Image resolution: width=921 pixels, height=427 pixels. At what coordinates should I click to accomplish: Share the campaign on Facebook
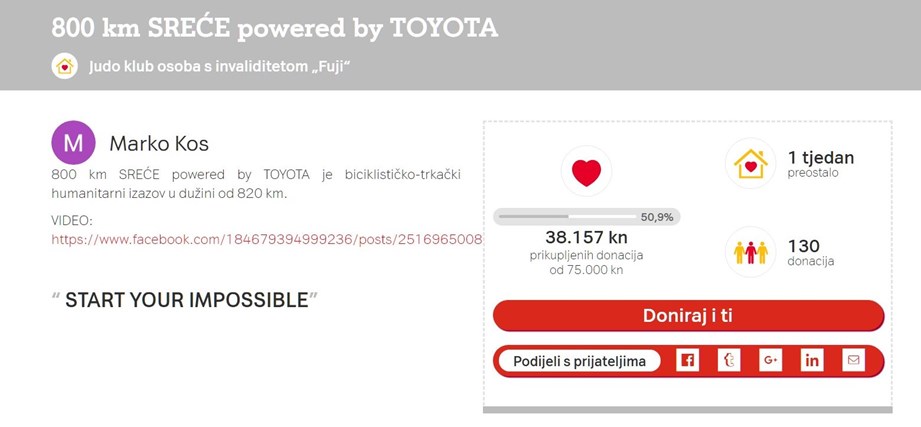click(x=687, y=360)
